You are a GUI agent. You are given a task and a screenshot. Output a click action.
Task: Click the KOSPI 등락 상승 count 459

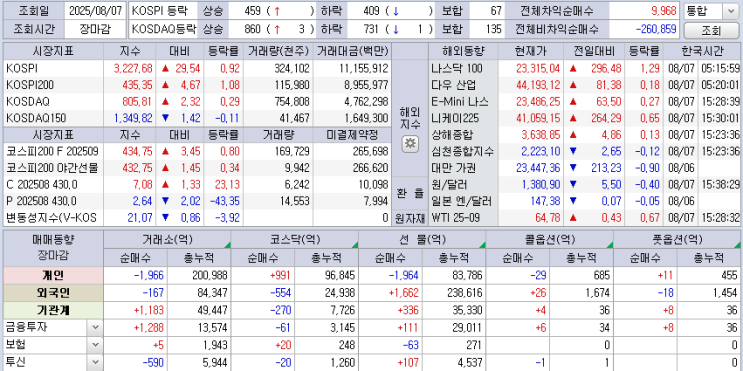[x=253, y=11]
